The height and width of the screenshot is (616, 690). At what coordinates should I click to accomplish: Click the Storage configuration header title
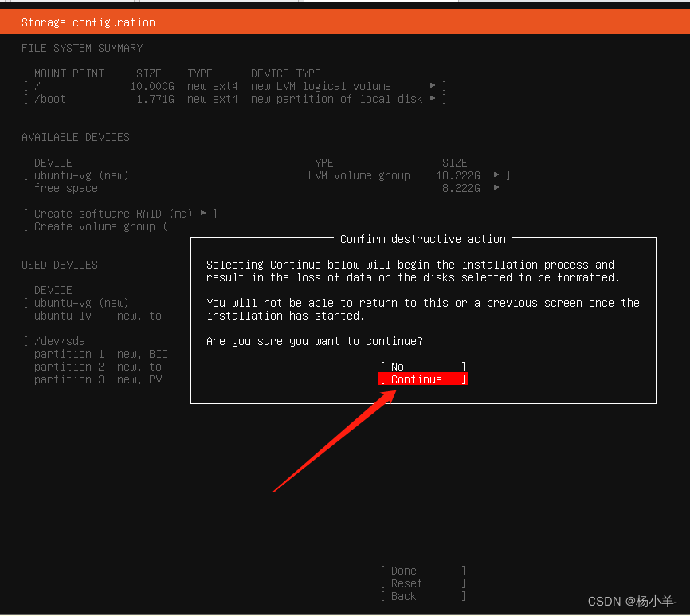coord(88,22)
